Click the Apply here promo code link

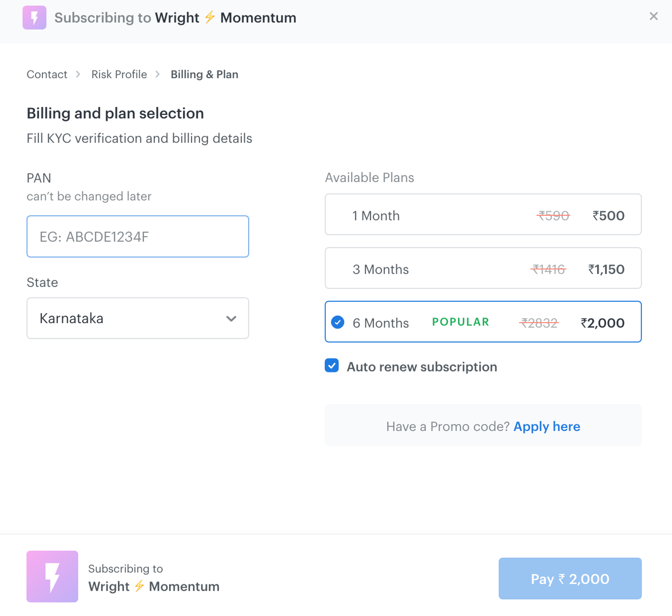tap(547, 426)
